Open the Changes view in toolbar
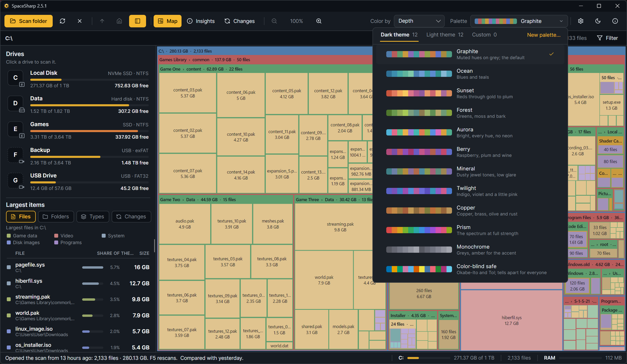 pos(239,21)
